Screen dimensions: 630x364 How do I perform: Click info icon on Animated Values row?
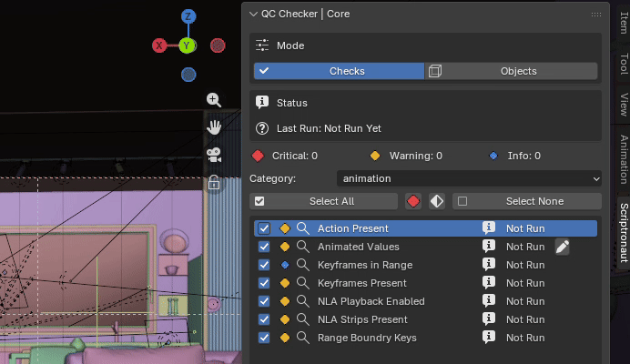(x=489, y=247)
